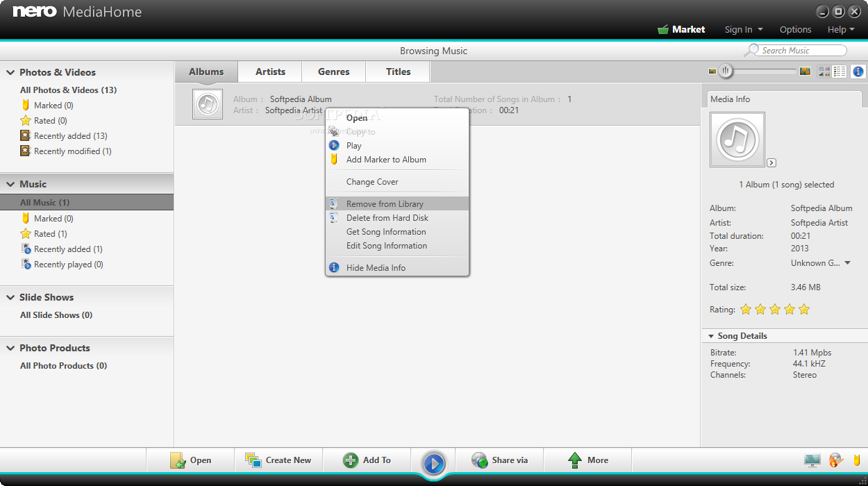Choose Change Cover from context menu
This screenshot has height=486, width=868.
point(397,182)
